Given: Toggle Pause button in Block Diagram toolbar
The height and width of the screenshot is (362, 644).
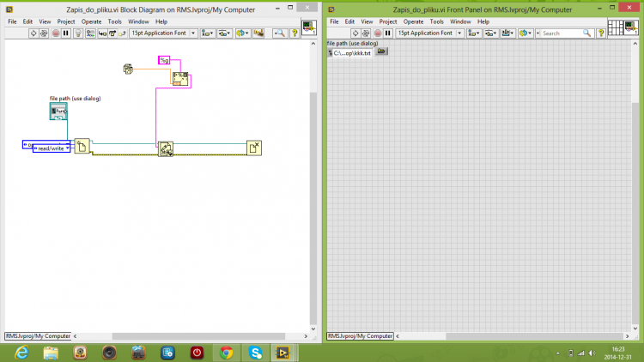Looking at the screenshot, I should click(x=66, y=33).
